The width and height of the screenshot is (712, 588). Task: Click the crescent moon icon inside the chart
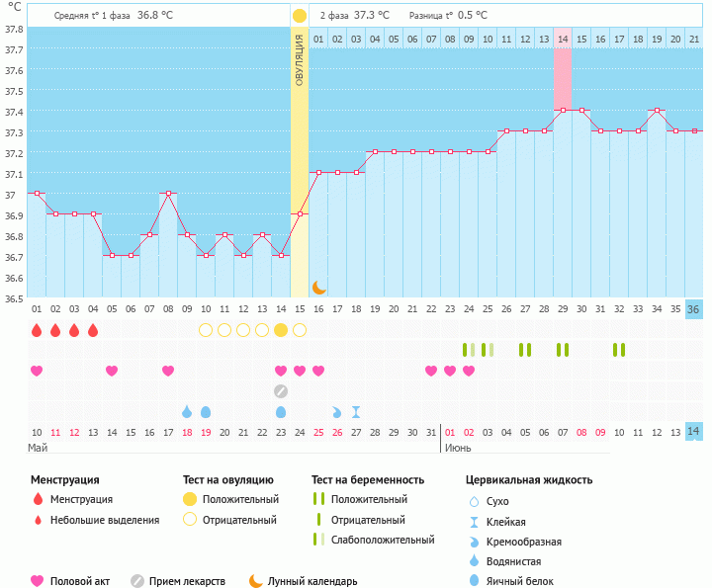click(318, 287)
